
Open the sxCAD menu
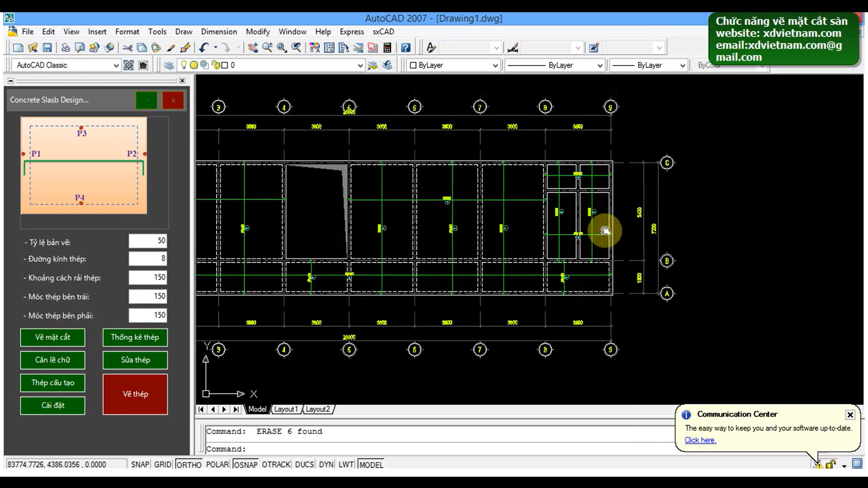383,32
